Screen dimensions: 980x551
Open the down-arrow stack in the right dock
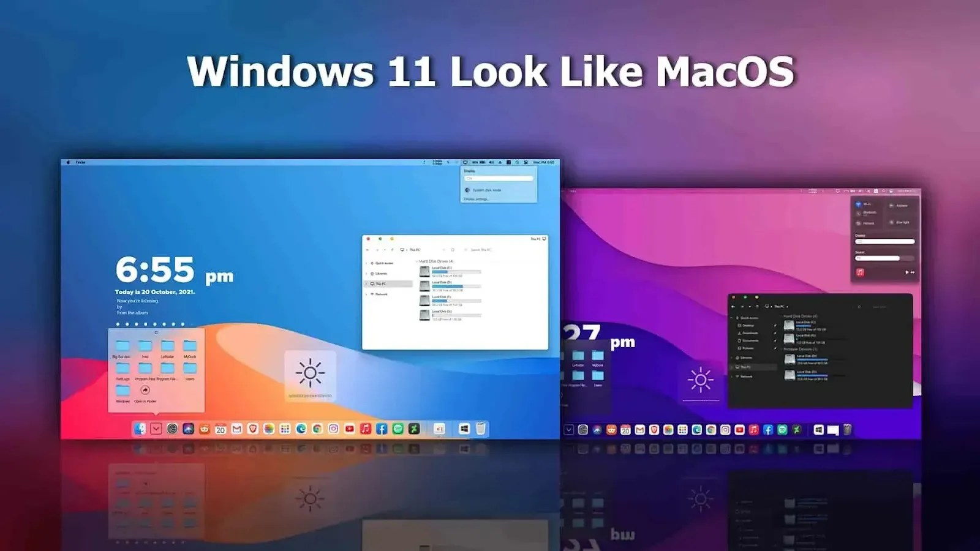(568, 430)
